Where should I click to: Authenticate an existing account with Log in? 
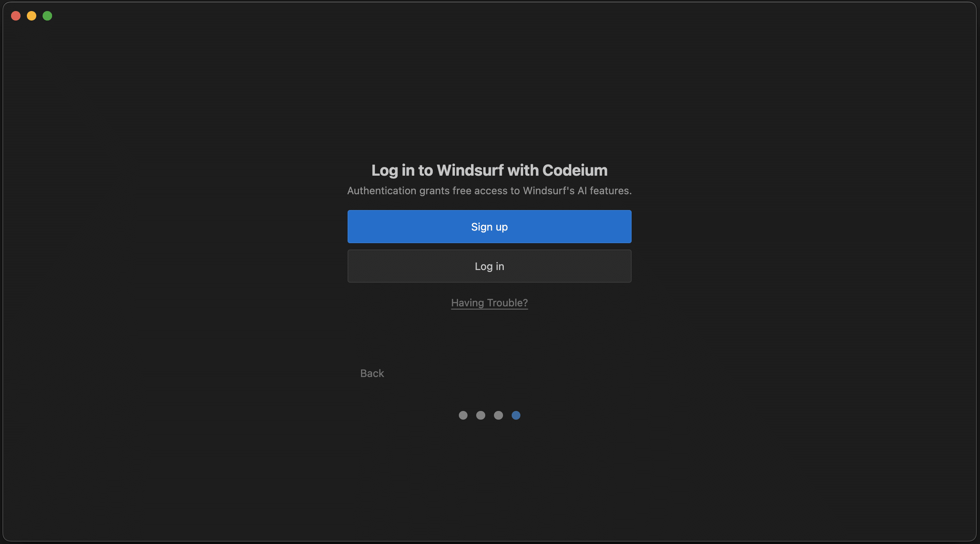[x=489, y=266]
